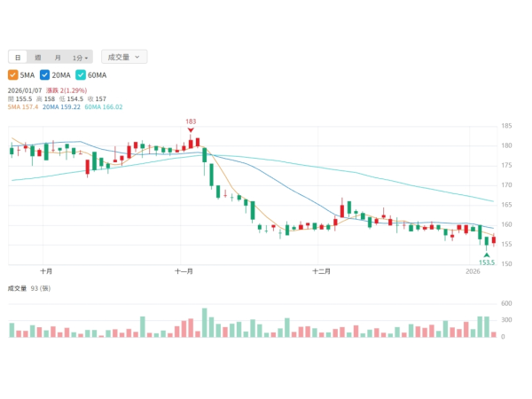The image size is (532, 399).
Task: Click the red 183 high price marker
Action: (191, 121)
